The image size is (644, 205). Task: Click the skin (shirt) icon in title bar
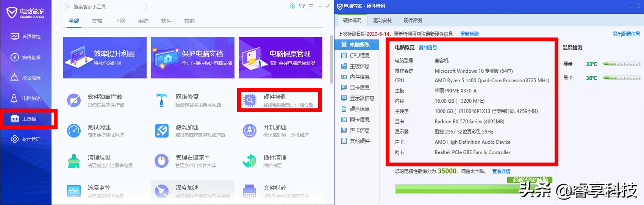tap(302, 6)
